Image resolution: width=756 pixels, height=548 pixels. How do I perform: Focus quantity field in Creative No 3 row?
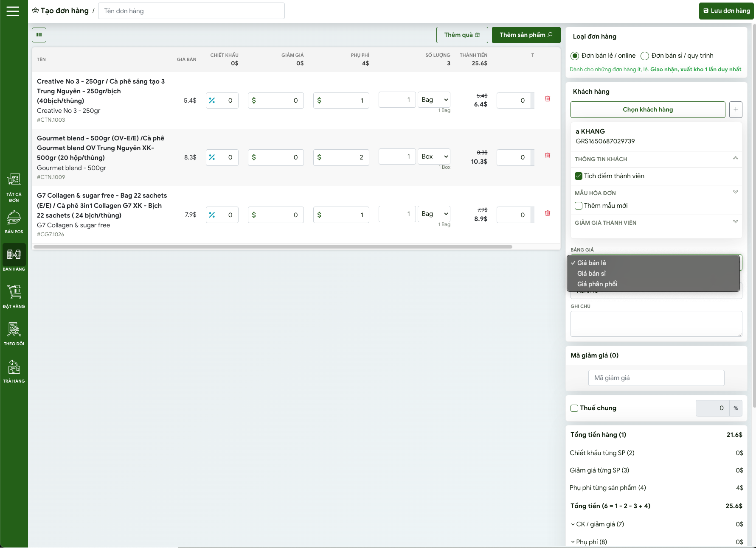[x=397, y=100]
